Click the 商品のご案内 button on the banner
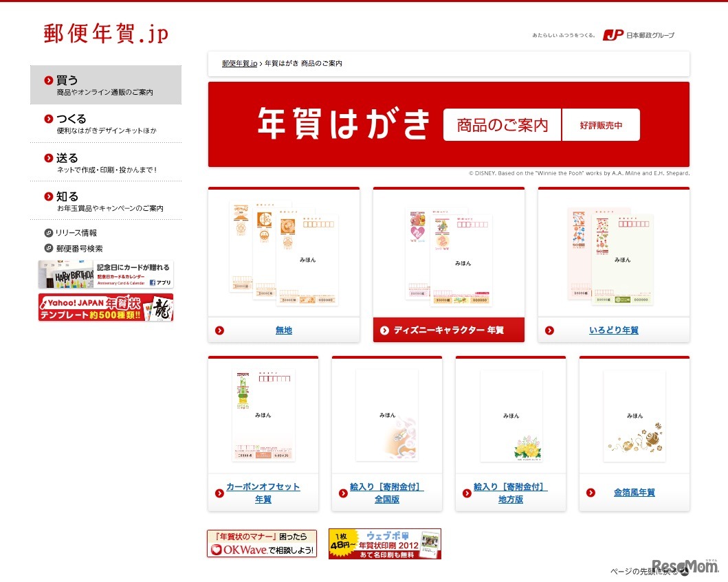The height and width of the screenshot is (582, 728). pos(501,124)
